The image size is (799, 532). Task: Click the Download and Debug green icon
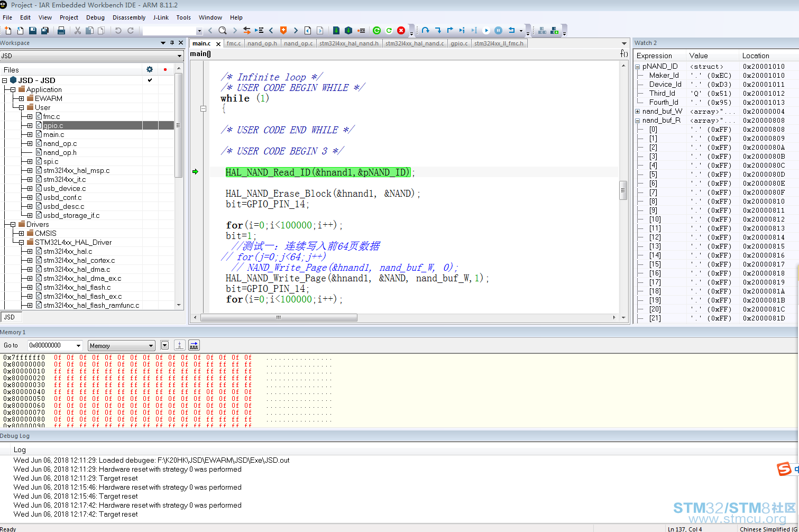pyautogui.click(x=336, y=31)
